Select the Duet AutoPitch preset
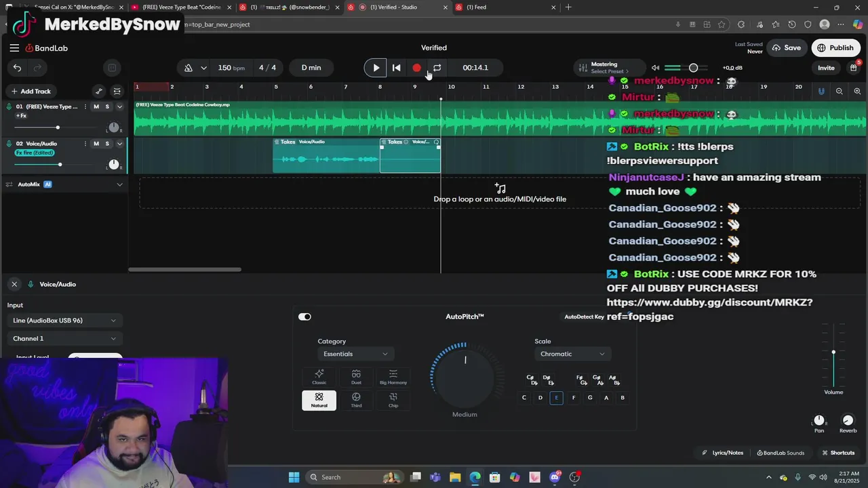The width and height of the screenshot is (868, 488). pos(356,377)
